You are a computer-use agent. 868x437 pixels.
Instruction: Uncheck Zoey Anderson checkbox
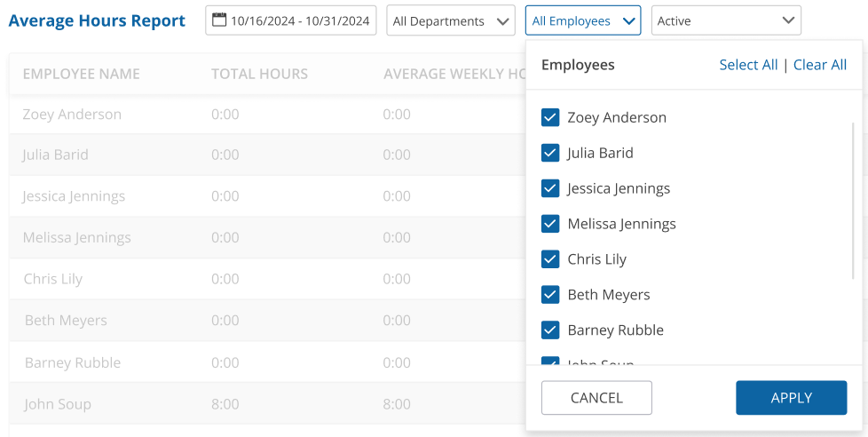coord(550,117)
